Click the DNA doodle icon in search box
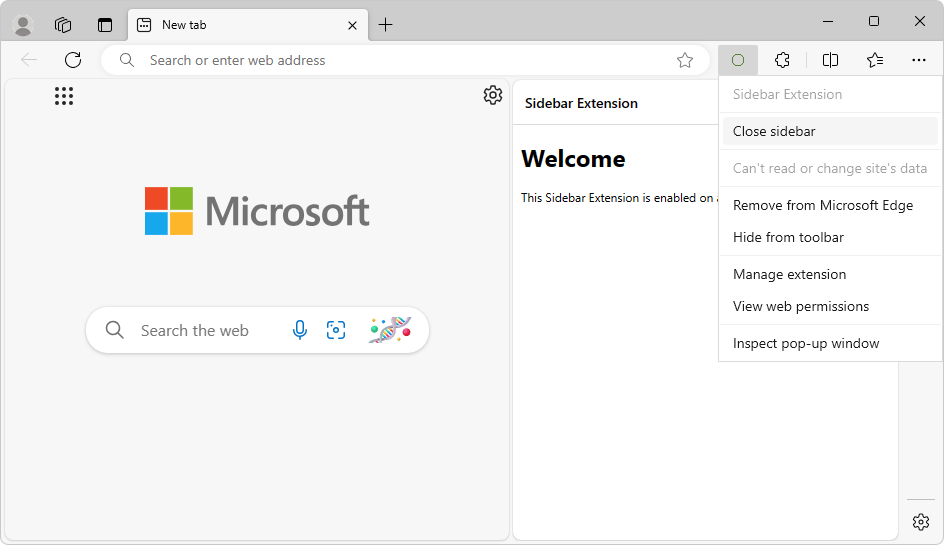The height and width of the screenshot is (545, 944). (390, 330)
